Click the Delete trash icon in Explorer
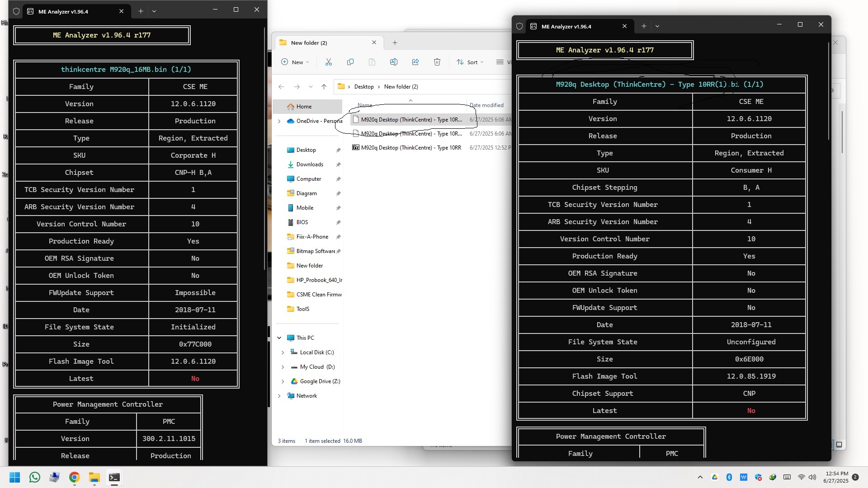 [437, 62]
